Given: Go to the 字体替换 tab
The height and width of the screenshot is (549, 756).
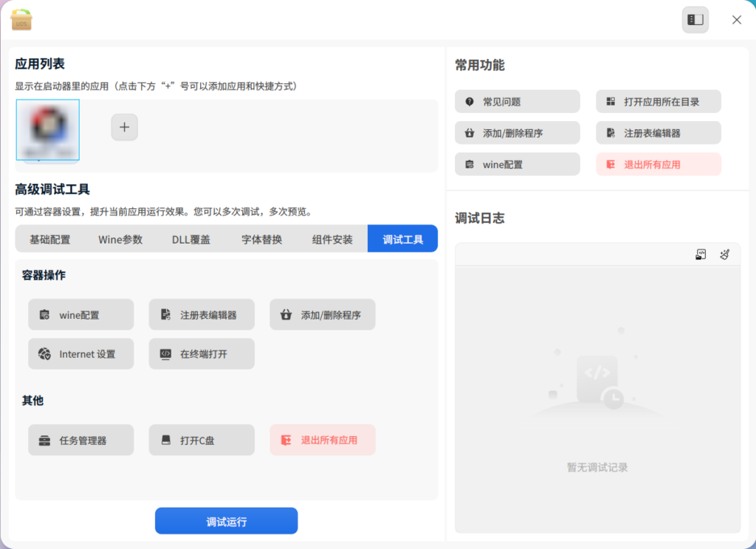Looking at the screenshot, I should [x=261, y=239].
